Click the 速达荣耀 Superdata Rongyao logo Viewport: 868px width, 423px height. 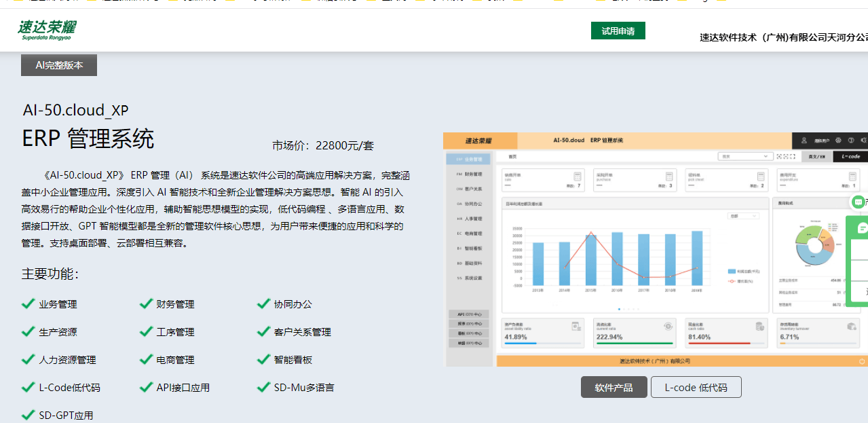47,31
